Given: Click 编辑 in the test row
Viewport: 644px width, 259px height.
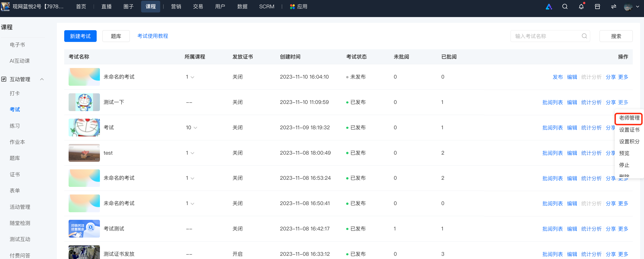Looking at the screenshot, I should pos(572,153).
